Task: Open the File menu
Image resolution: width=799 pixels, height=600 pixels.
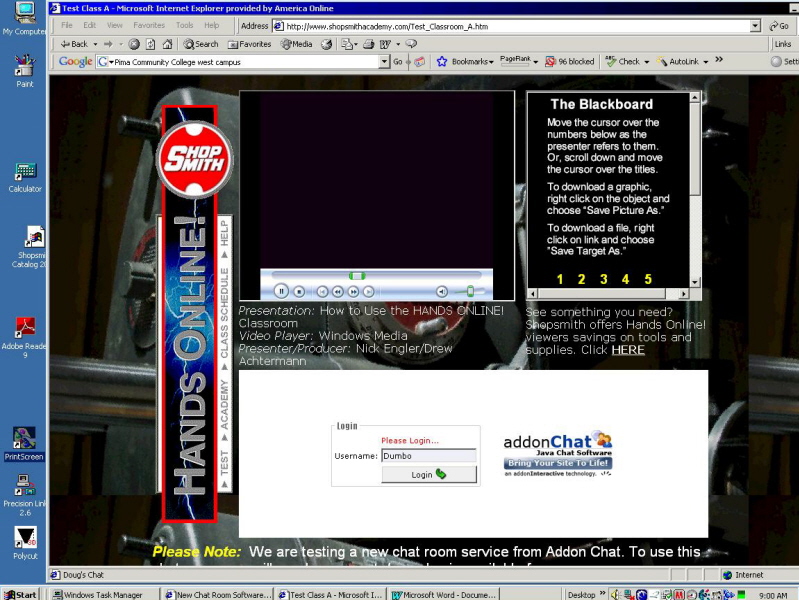Action: 67,25
